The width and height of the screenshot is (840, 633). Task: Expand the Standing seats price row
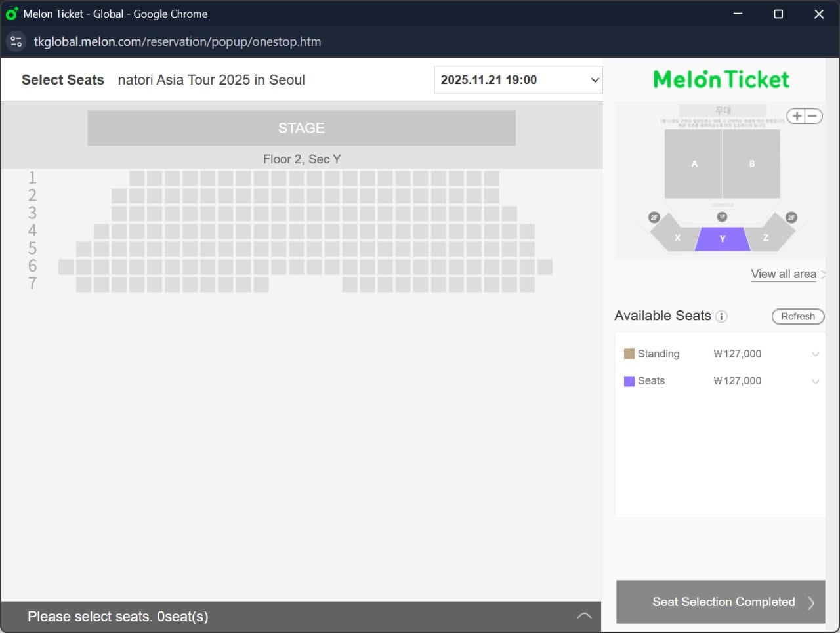pyautogui.click(x=815, y=354)
